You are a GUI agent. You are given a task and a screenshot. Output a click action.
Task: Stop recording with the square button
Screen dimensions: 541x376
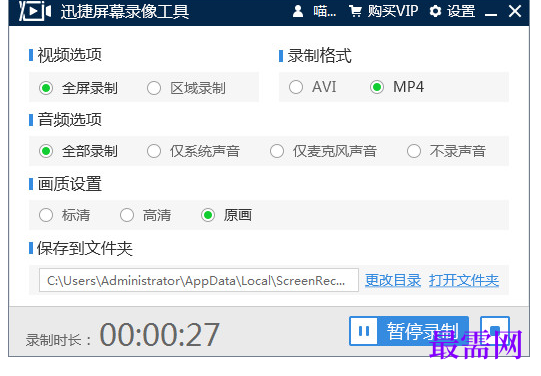(x=495, y=331)
